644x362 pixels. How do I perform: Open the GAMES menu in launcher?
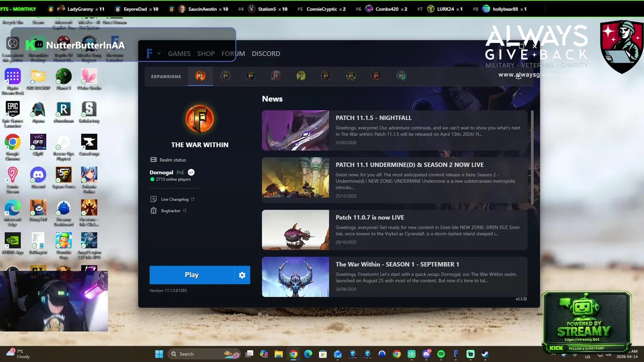(179, 53)
